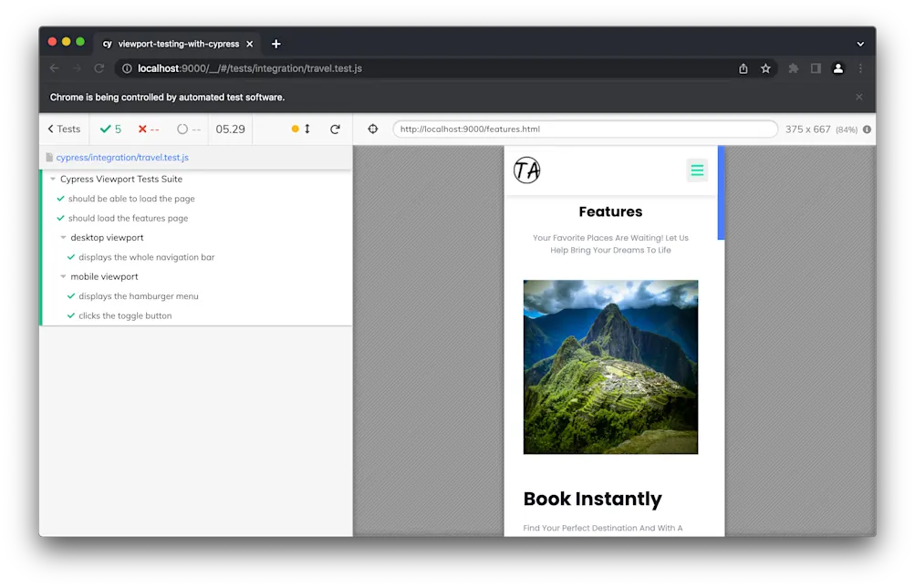The height and width of the screenshot is (588, 915).
Task: Click the 05.29 run duration
Action: 230,129
